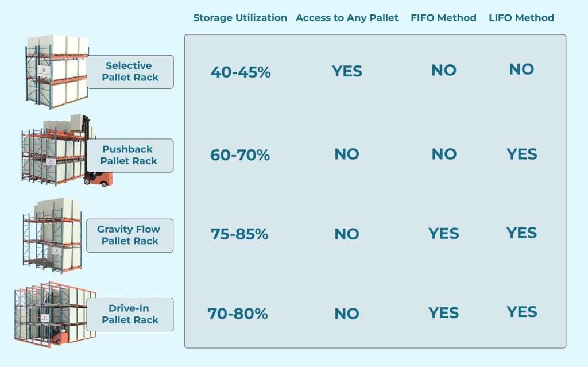Select the Drive-In Pallet Rack label

tap(130, 314)
